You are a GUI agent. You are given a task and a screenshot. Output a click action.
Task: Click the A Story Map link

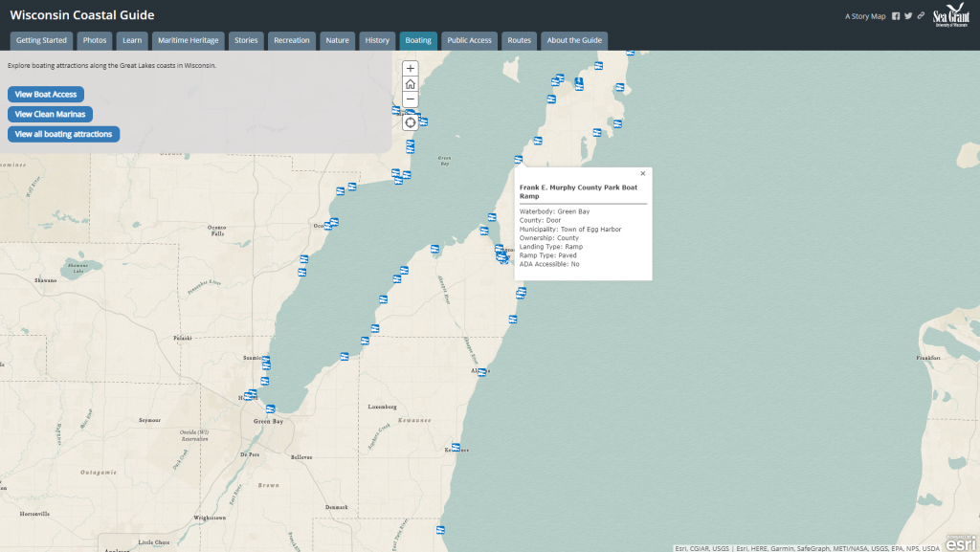[x=865, y=16]
